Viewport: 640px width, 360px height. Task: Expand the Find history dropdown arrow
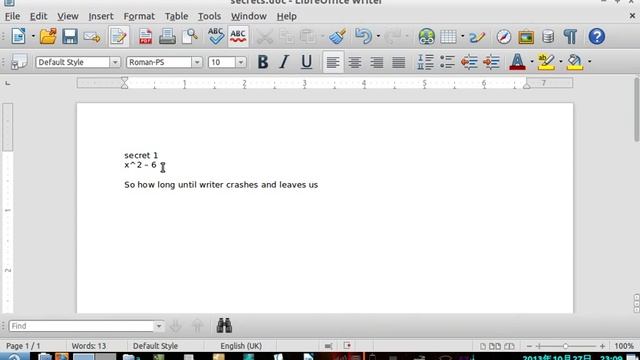[159, 326]
